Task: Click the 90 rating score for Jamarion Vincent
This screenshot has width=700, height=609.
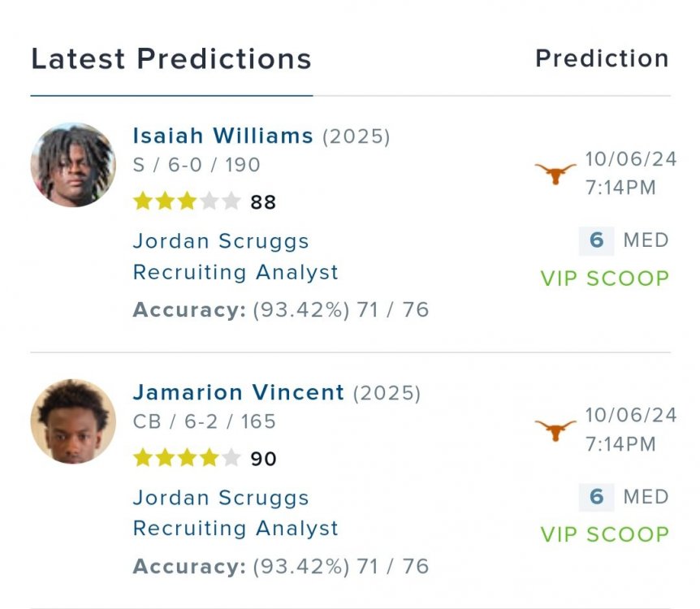Action: coord(263,459)
